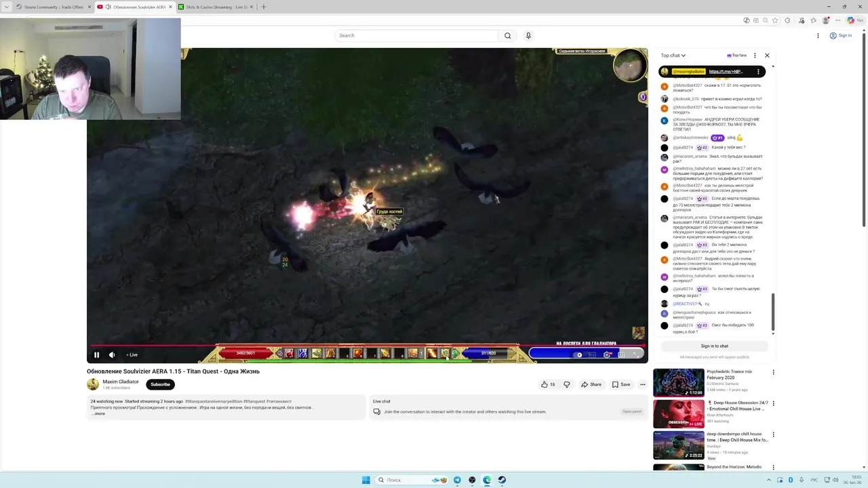Open options for Deep House Obsession video

773,403
